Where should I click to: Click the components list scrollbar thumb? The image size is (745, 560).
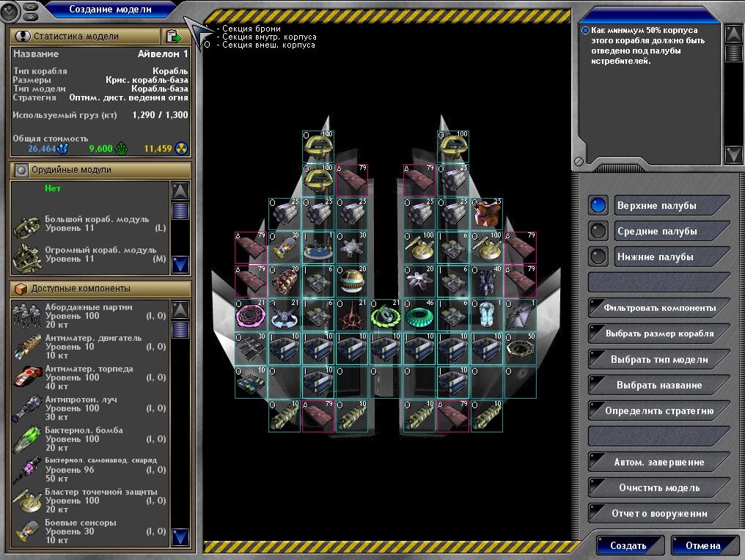[x=180, y=330]
